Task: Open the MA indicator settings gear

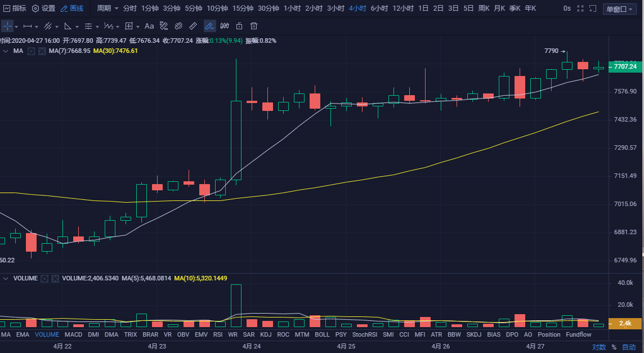Action: 32,51
